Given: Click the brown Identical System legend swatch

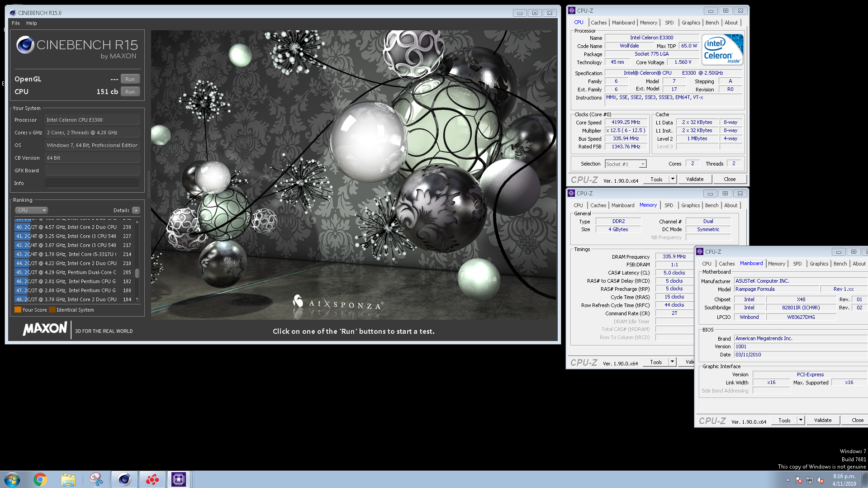Looking at the screenshot, I should [x=52, y=310].
